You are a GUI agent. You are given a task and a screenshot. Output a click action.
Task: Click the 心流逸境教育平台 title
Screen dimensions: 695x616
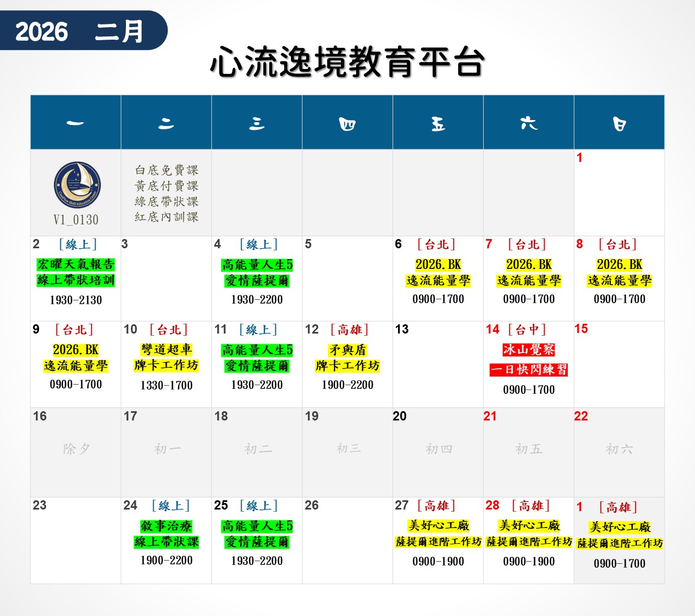[x=347, y=62]
